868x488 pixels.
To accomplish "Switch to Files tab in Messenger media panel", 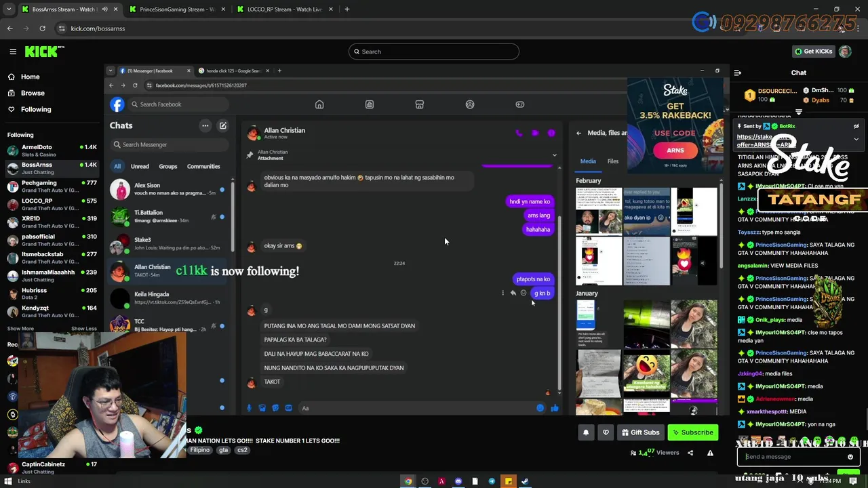I will coord(613,161).
